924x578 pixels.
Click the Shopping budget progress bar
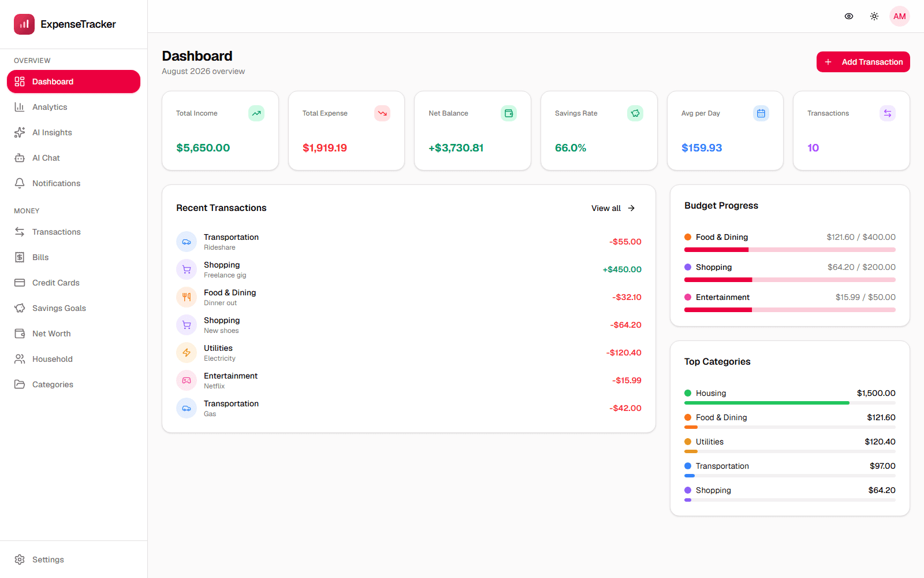coord(790,280)
